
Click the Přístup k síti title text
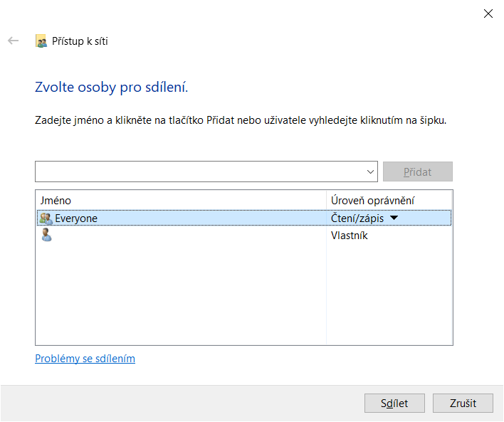(x=80, y=41)
